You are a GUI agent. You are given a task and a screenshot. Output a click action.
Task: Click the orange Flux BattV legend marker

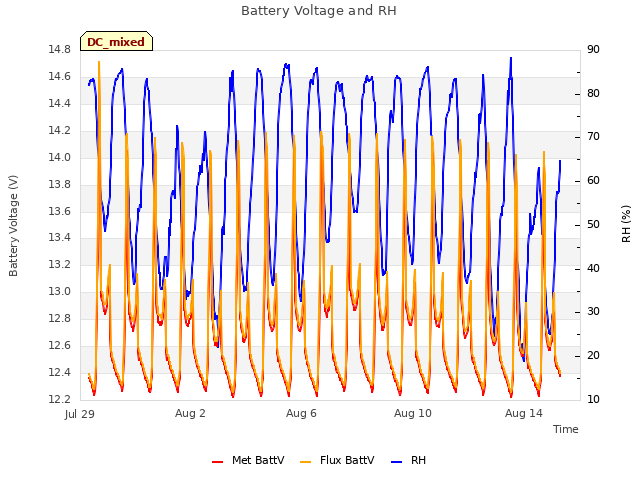(x=305, y=462)
